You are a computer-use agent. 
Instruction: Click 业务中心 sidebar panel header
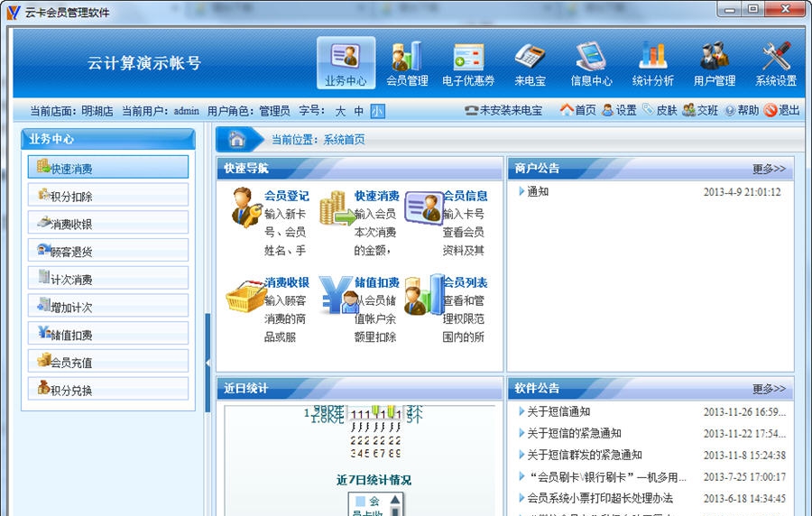click(108, 139)
